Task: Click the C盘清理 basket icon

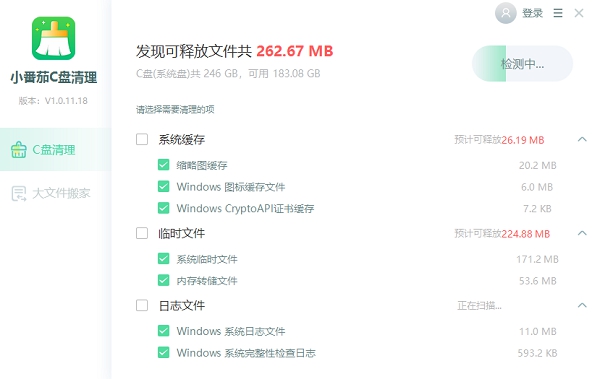Action: pyautogui.click(x=19, y=150)
